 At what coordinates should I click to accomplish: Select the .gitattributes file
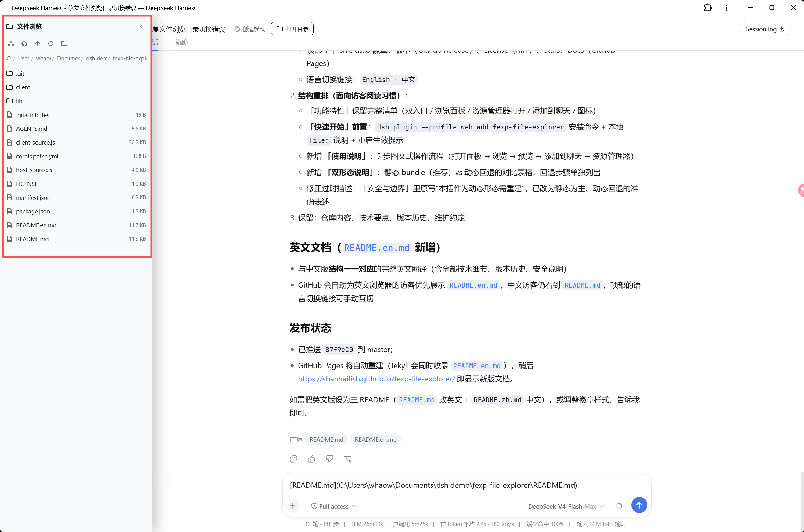(x=77, y=115)
